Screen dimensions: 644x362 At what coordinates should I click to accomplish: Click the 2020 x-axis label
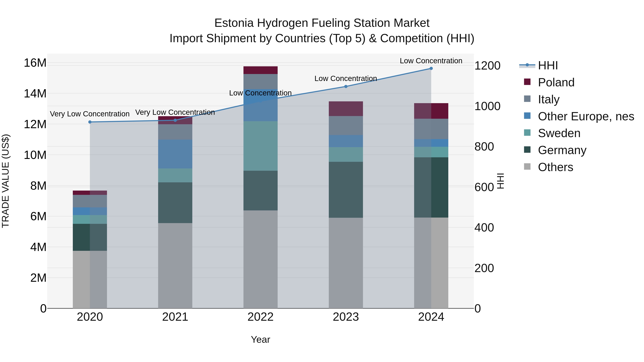[90, 317]
